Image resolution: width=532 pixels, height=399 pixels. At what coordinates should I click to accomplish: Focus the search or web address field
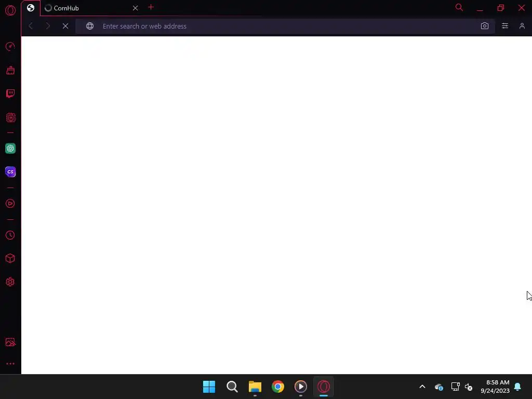coord(284,26)
